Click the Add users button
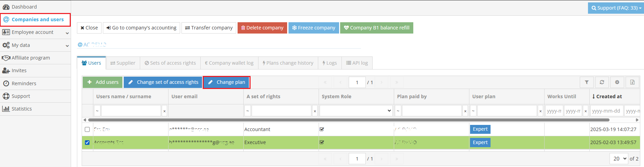Screen dimensions: 644x167 point(103,82)
